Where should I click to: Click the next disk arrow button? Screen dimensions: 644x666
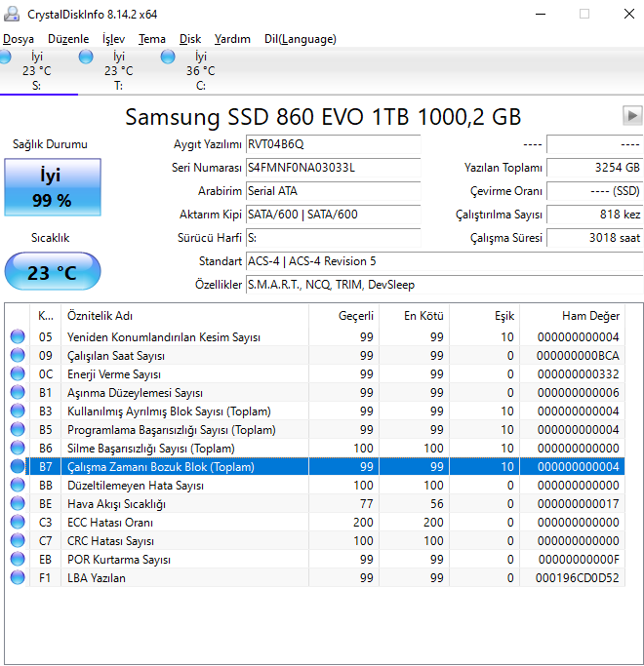pyautogui.click(x=632, y=115)
